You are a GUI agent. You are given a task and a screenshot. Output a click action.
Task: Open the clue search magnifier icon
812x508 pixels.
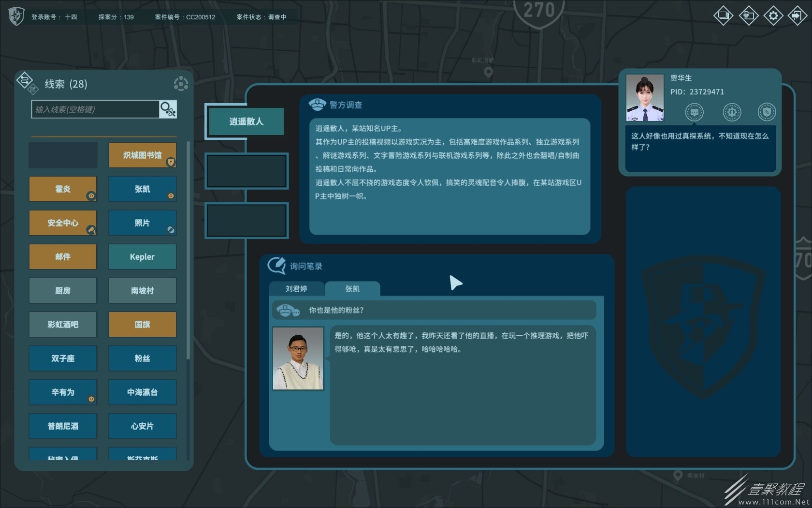click(x=167, y=109)
